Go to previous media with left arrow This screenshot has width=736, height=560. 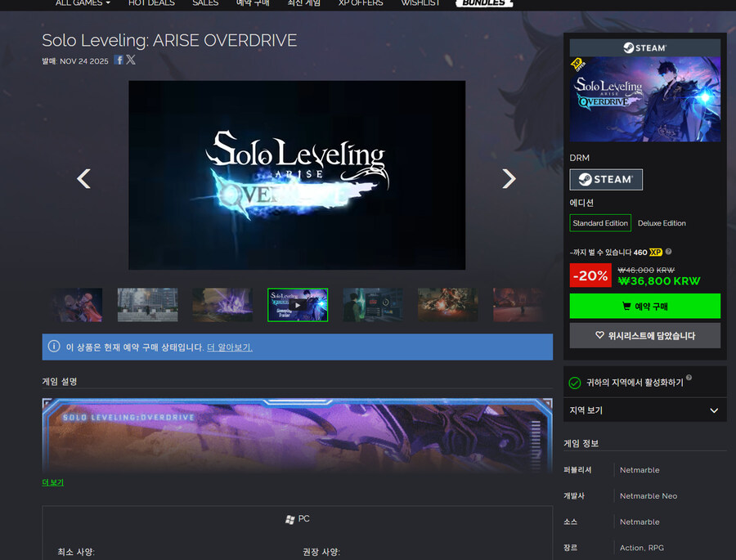[x=83, y=178]
